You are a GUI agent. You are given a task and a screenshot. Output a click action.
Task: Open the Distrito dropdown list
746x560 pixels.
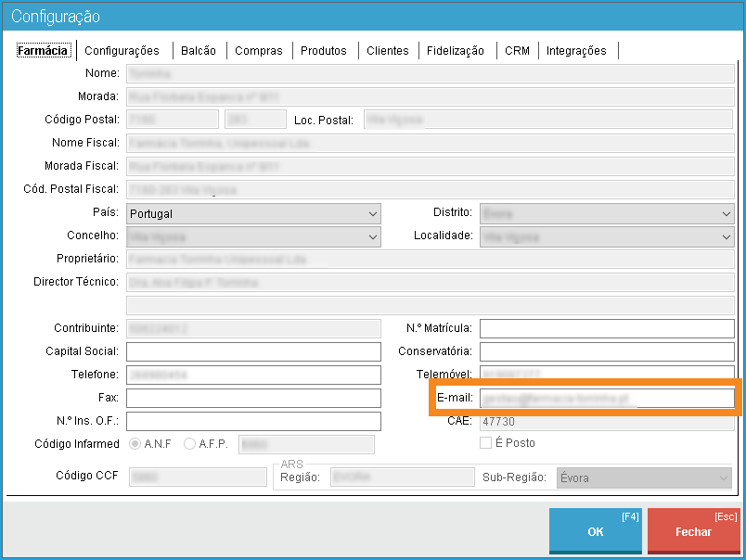click(x=607, y=213)
